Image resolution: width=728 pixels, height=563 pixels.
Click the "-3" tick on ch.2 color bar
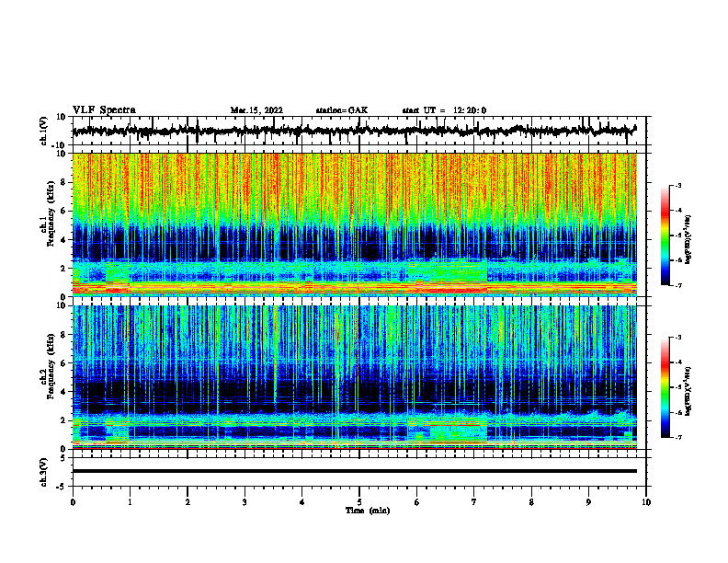tap(677, 338)
